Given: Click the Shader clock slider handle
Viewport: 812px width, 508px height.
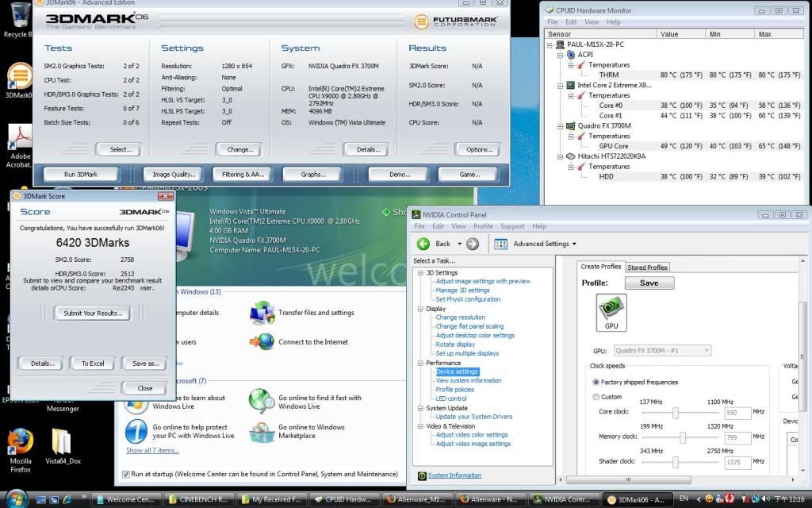Looking at the screenshot, I should point(676,463).
